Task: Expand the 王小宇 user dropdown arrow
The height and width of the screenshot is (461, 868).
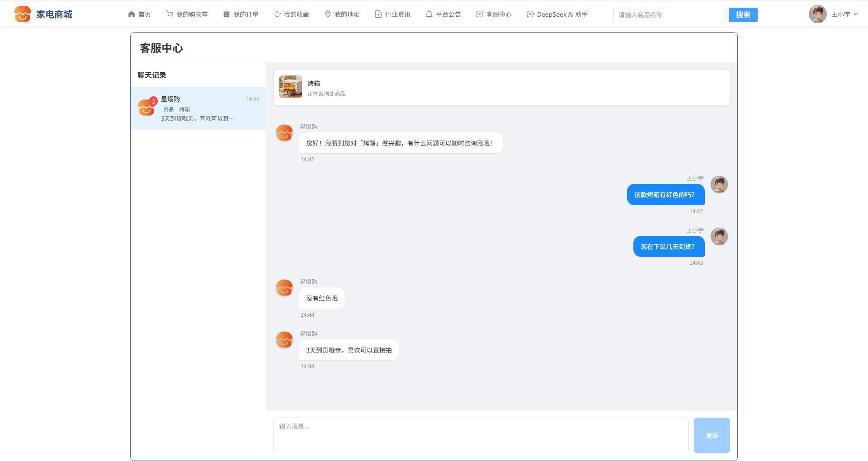Action: 856,14
